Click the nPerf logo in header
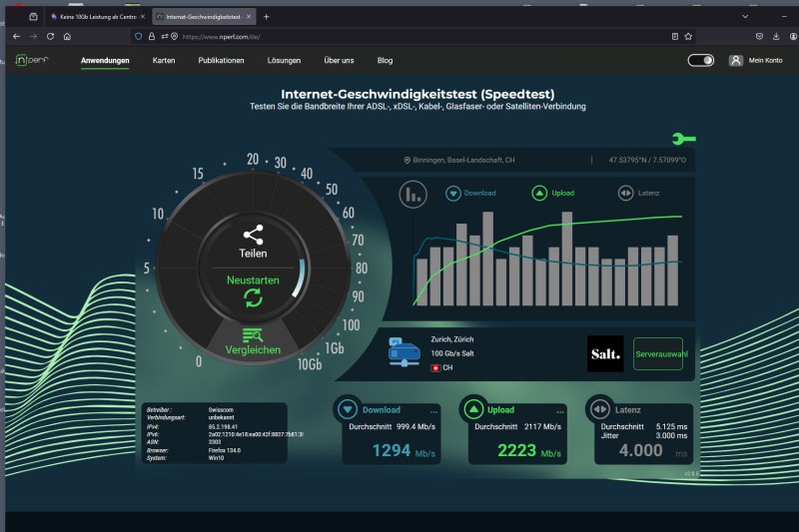Image resolution: width=799 pixels, height=532 pixels. tap(33, 60)
